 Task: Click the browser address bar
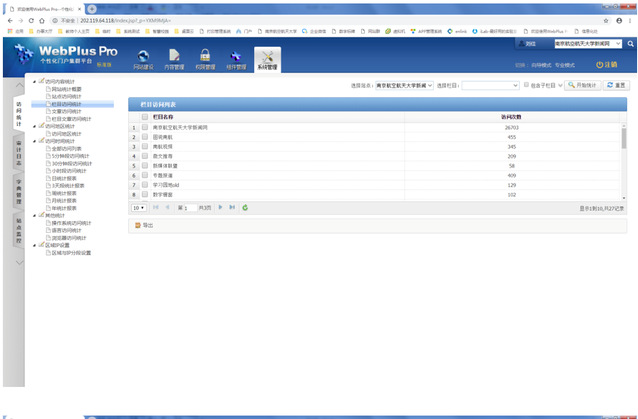pyautogui.click(x=326, y=20)
